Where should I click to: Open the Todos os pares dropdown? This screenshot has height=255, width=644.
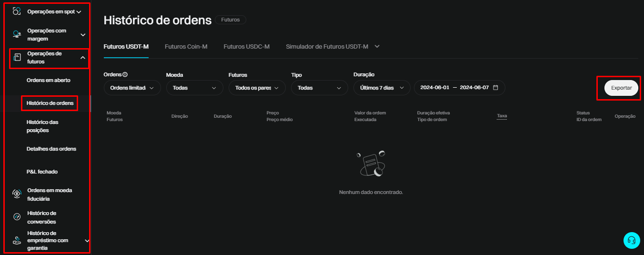257,88
